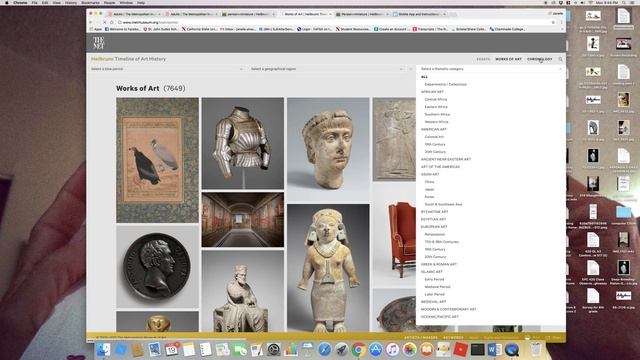The height and width of the screenshot is (360, 640).
Task: Choose Departments / Collections option
Action: [445, 84]
